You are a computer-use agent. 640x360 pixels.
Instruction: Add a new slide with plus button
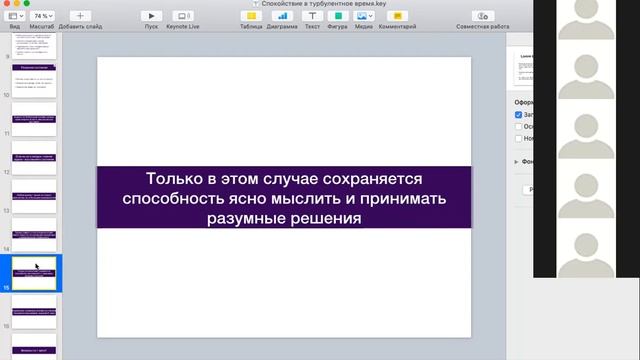(80, 16)
